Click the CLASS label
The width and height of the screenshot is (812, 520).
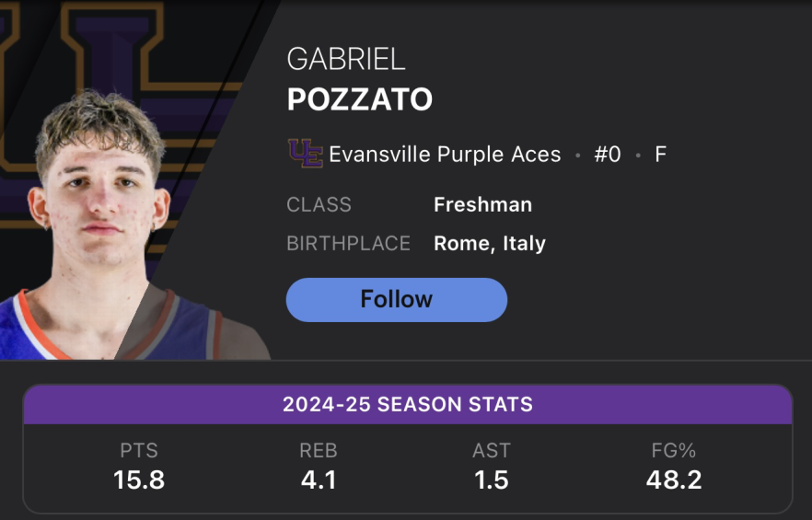point(319,204)
